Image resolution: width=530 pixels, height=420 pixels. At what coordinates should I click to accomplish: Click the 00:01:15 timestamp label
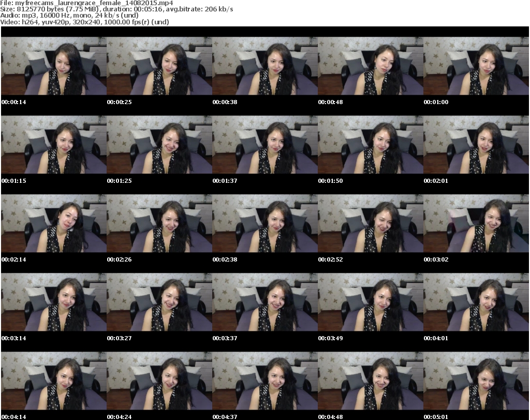point(13,181)
